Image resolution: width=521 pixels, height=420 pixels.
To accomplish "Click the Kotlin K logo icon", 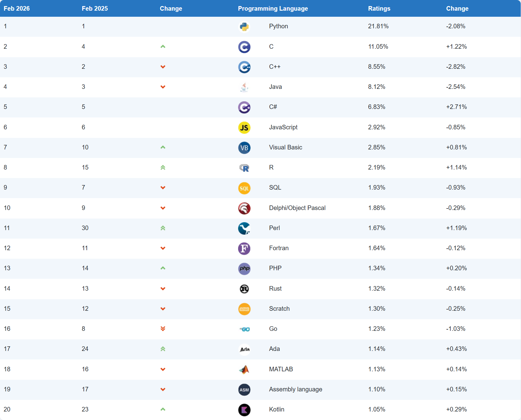I will pos(244,410).
